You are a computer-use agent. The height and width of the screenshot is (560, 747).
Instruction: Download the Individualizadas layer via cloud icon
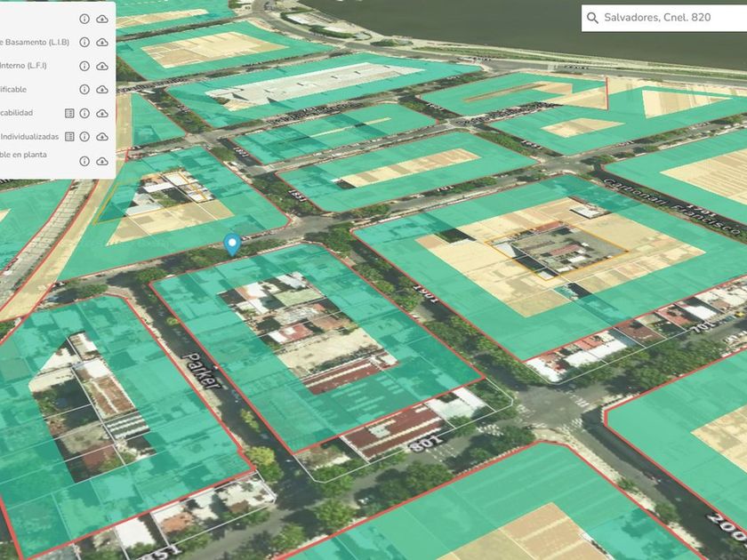coord(102,137)
